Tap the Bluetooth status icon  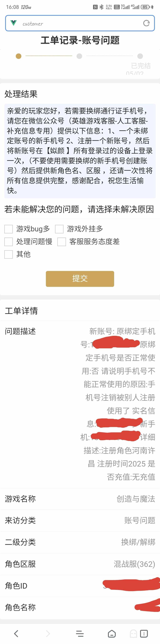(x=101, y=7)
